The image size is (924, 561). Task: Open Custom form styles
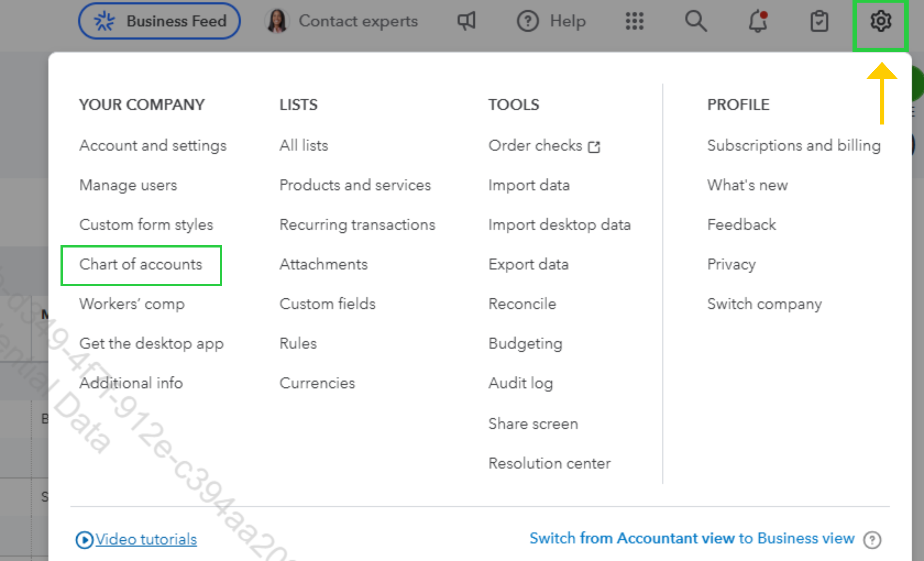[x=146, y=225]
